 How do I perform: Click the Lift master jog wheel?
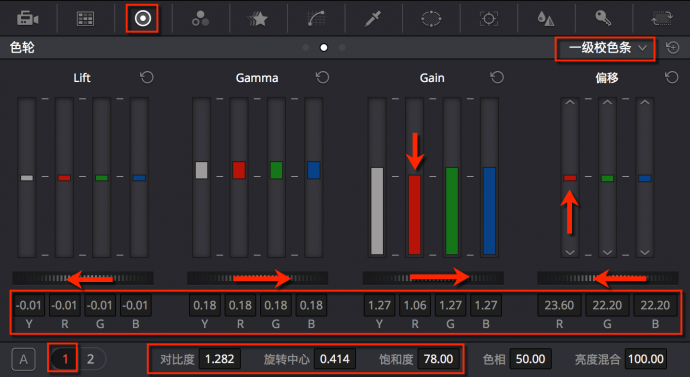83,278
